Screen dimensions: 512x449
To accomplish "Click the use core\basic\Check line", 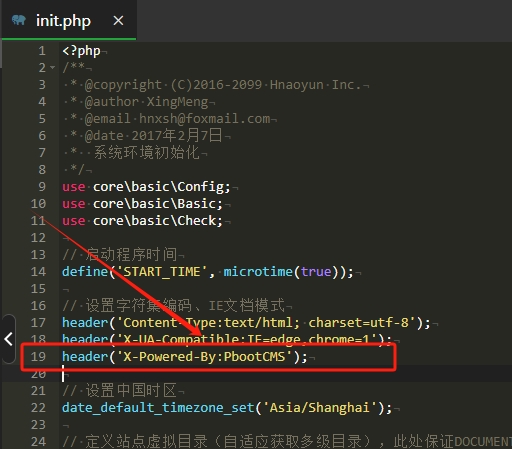I will (x=142, y=221).
